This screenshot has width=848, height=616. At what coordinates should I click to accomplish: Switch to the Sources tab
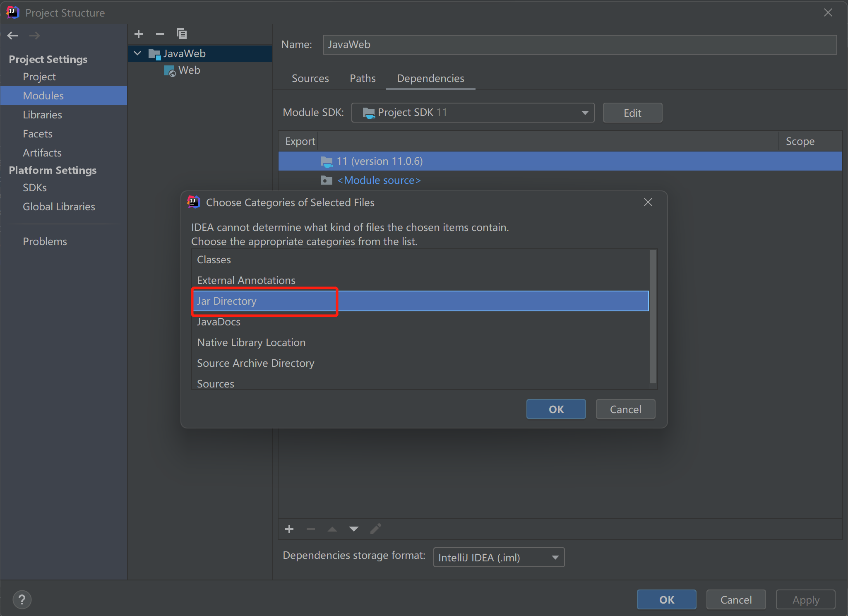[x=310, y=78]
